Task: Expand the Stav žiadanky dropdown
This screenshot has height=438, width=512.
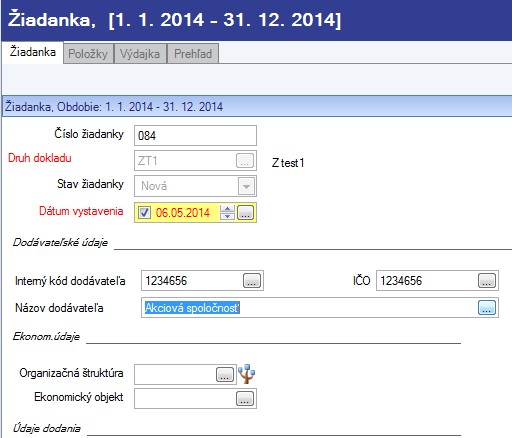Action: click(x=246, y=186)
